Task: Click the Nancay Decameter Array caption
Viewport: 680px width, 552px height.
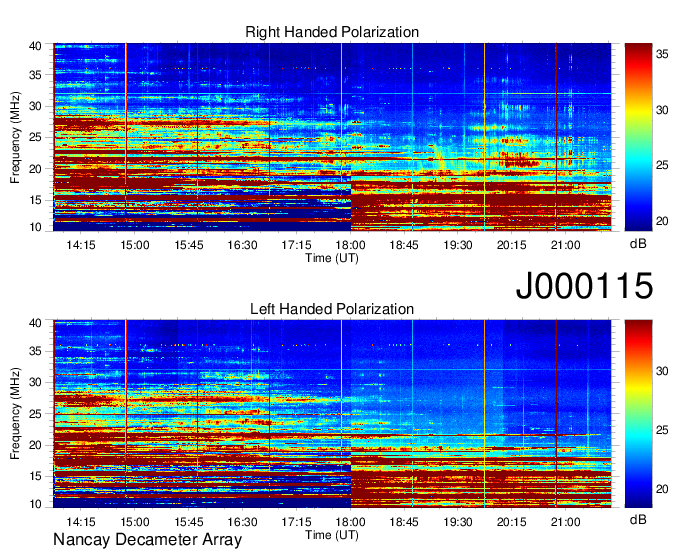Action: click(147, 539)
